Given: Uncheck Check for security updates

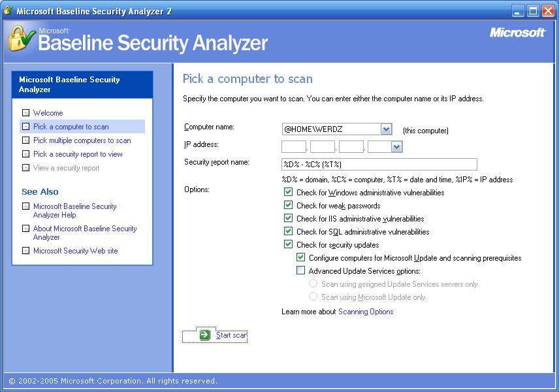Looking at the screenshot, I should coord(288,244).
